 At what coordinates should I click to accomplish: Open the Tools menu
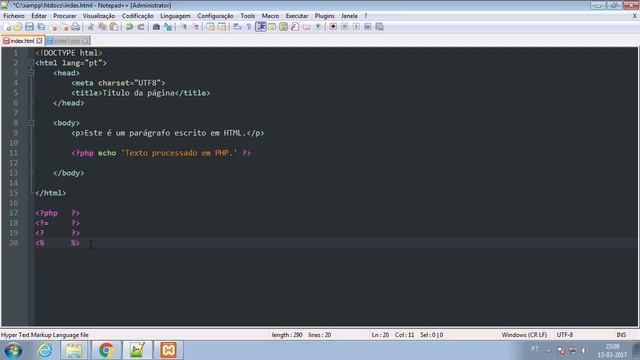[x=247, y=16]
